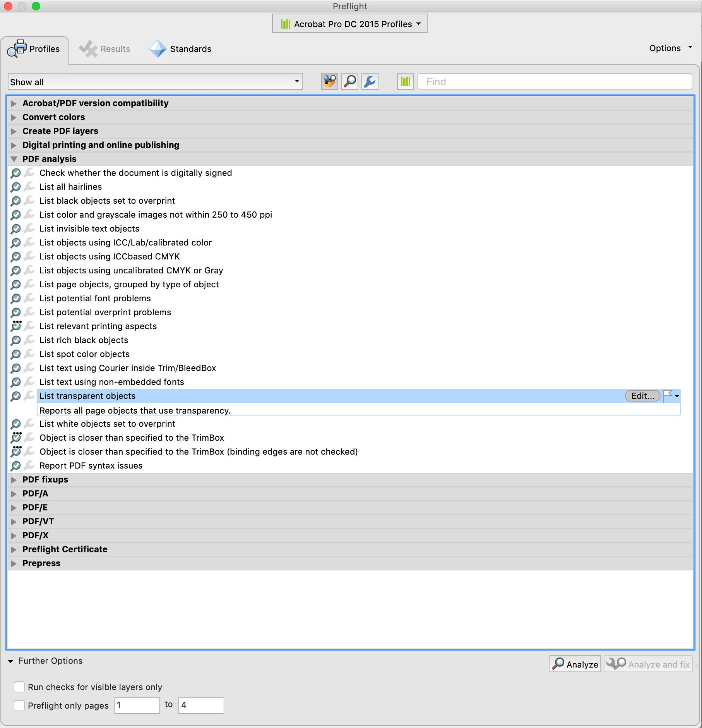Click the Select profiles toolbar icon

tap(329, 81)
